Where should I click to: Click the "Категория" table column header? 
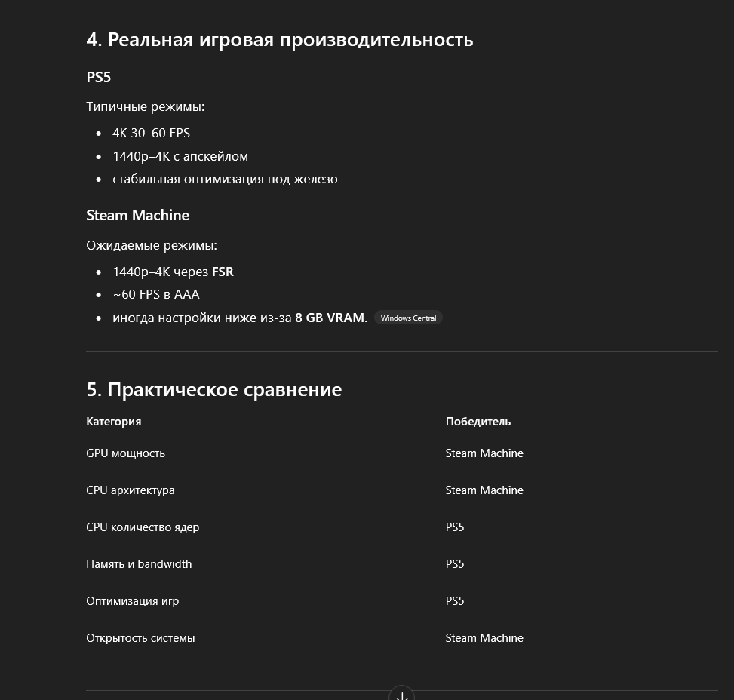coord(114,422)
